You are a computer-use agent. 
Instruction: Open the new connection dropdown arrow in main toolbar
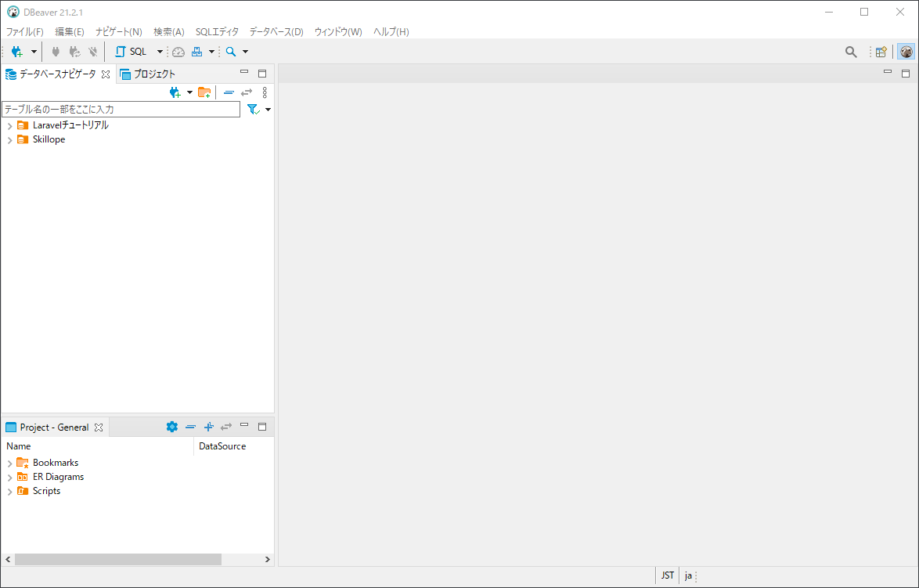pos(34,52)
